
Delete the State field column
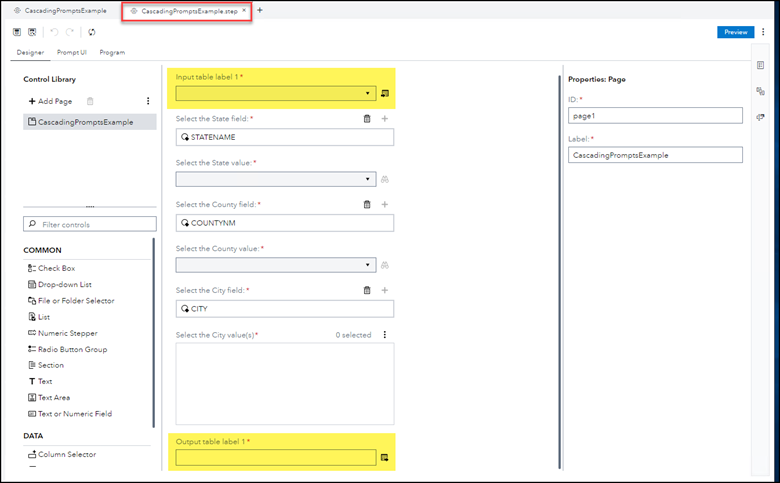367,118
